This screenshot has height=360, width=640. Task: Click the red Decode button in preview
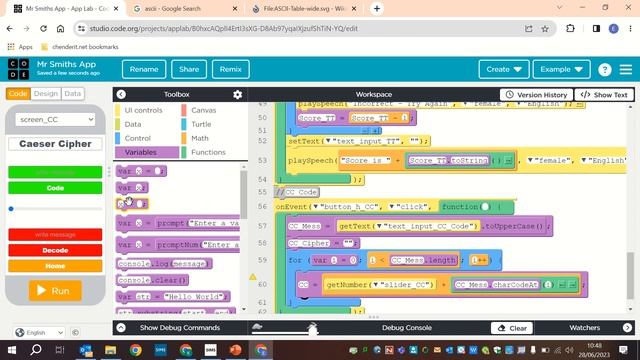[55, 250]
